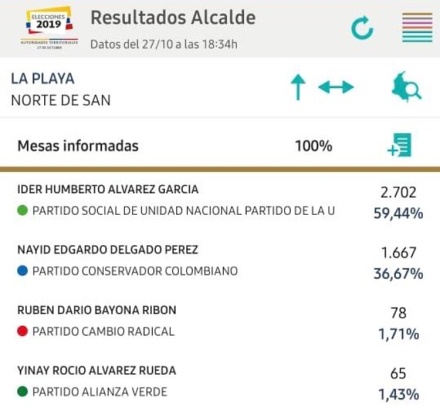Select candidate Yinay Rocio Alvarez Rueda
Image resolution: width=440 pixels, height=411 pixels.
coord(97,370)
